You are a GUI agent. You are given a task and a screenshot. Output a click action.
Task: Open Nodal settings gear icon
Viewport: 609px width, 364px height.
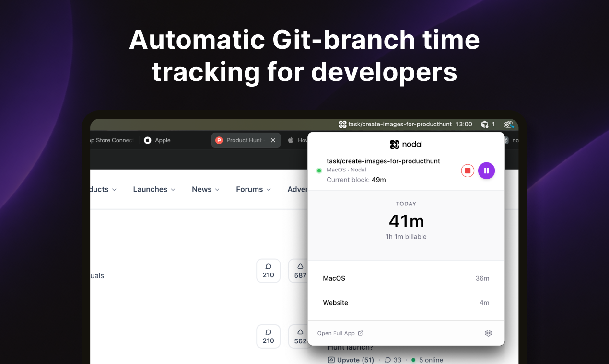click(x=488, y=333)
